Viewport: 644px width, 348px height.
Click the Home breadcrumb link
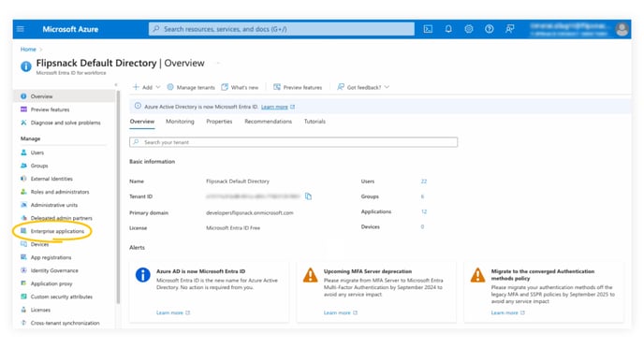(x=28, y=50)
